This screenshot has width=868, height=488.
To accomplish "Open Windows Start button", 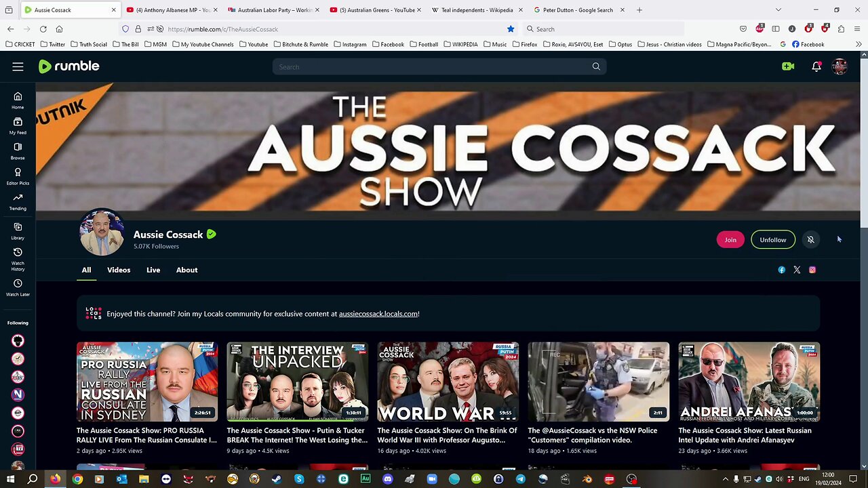I will click(x=10, y=479).
